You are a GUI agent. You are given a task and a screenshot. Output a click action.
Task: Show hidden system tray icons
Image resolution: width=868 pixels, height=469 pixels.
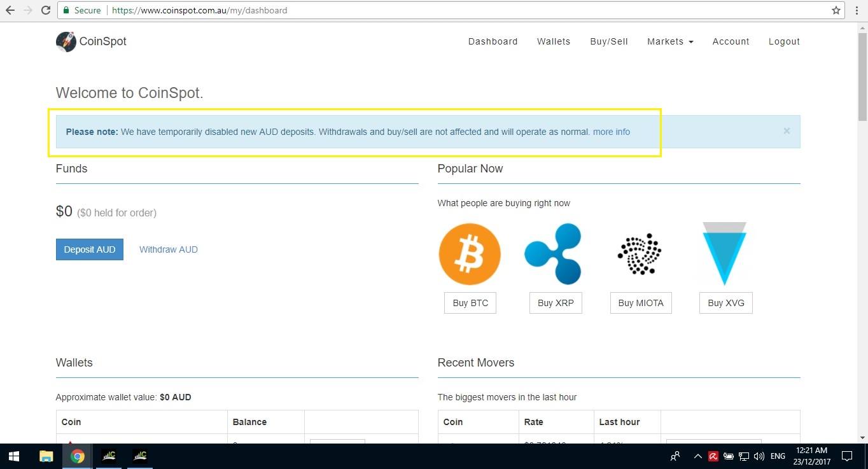(x=698, y=456)
